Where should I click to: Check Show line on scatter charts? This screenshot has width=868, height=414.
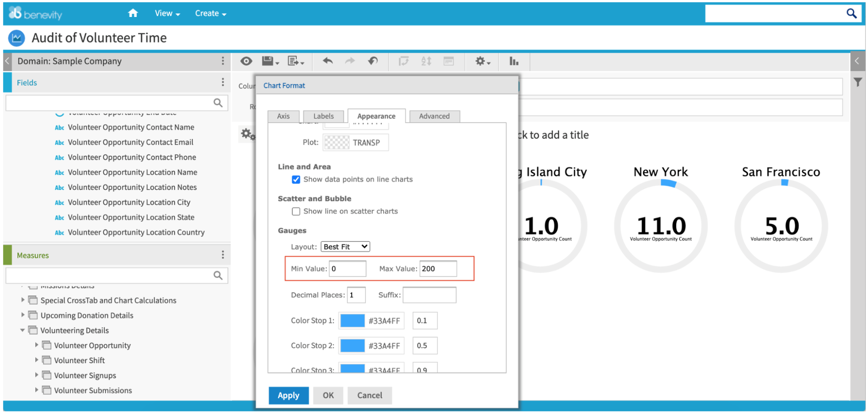pyautogui.click(x=296, y=211)
